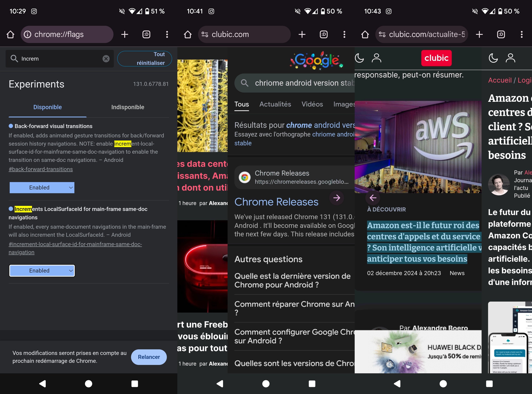Tap the Home icon beside the address bar

tap(10, 34)
